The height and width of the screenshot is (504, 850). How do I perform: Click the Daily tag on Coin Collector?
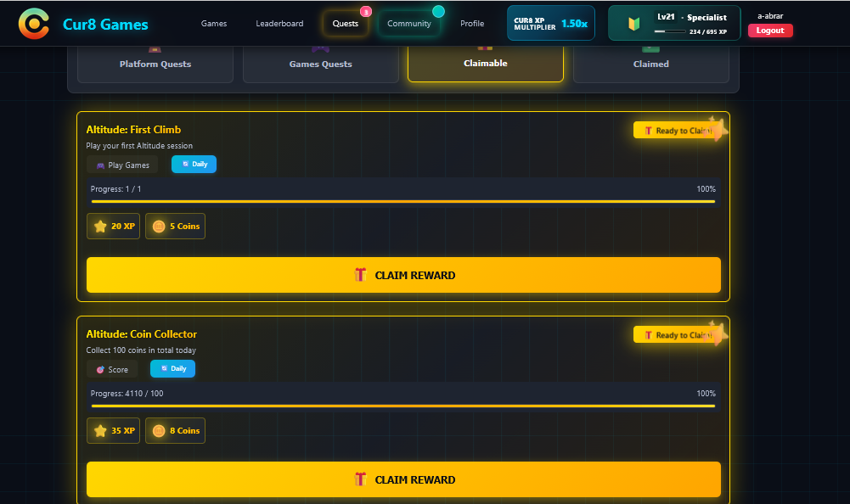click(x=173, y=368)
